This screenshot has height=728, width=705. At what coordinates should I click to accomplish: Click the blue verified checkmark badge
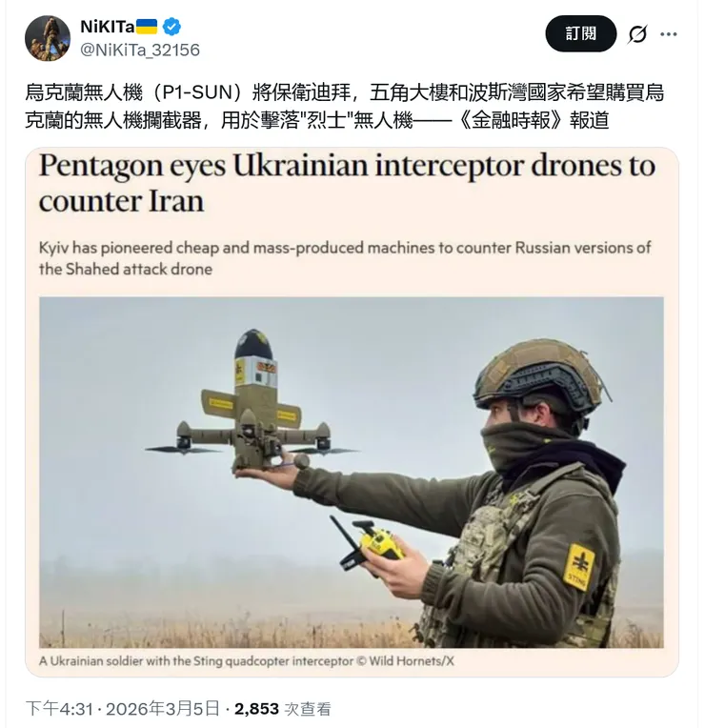171,27
